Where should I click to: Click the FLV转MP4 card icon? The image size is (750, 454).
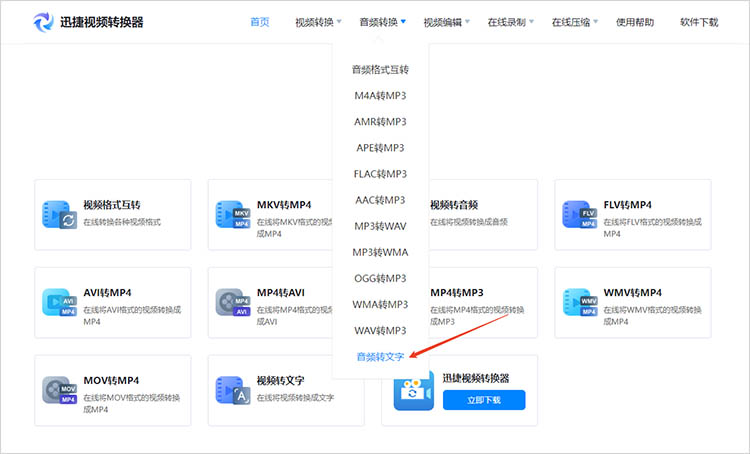[579, 214]
